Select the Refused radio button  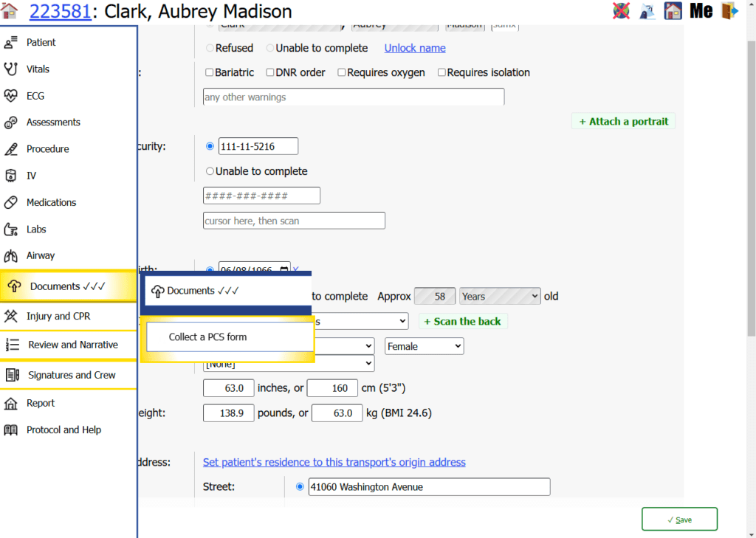pyautogui.click(x=209, y=47)
